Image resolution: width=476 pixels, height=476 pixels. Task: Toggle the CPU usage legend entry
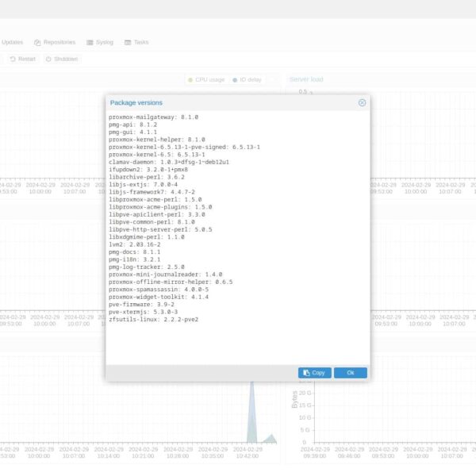point(206,80)
